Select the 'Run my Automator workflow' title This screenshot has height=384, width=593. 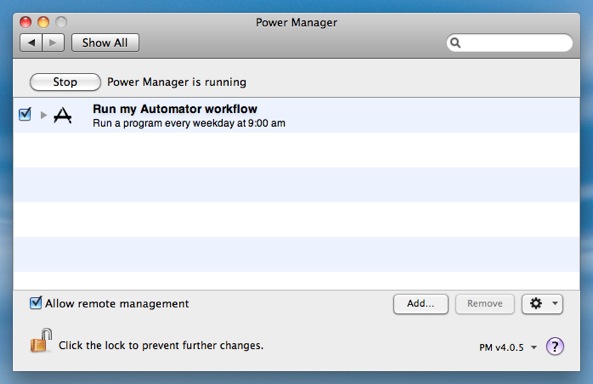(x=175, y=109)
